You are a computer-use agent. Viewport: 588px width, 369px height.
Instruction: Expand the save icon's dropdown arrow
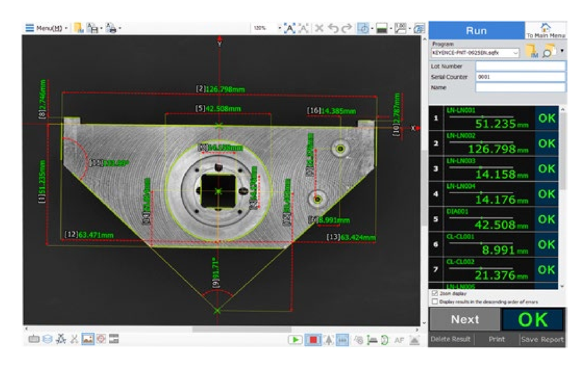point(102,28)
